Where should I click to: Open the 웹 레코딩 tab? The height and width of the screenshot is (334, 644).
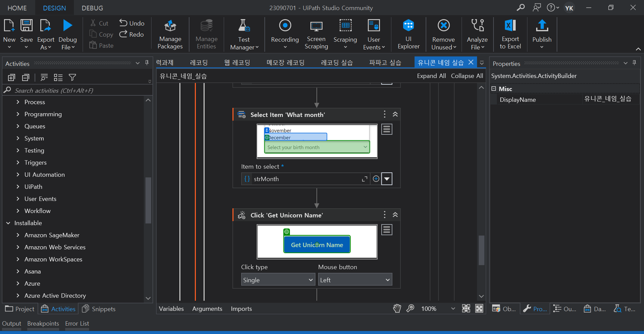[x=237, y=62]
